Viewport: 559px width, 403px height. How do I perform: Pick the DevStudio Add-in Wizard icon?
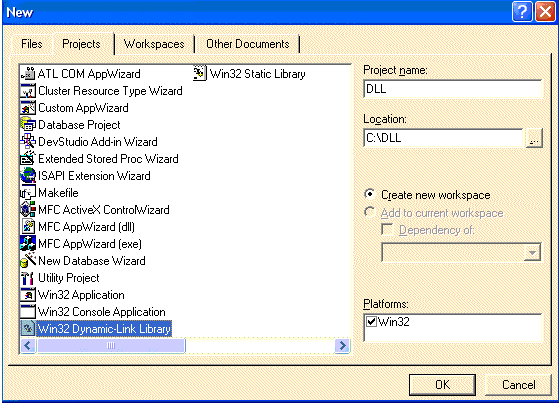(28, 142)
